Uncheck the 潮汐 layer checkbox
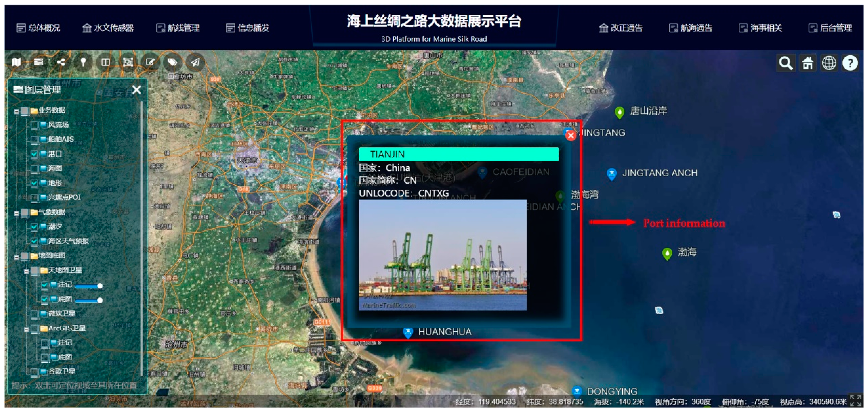Viewport: 868px width, 414px height. click(x=34, y=227)
